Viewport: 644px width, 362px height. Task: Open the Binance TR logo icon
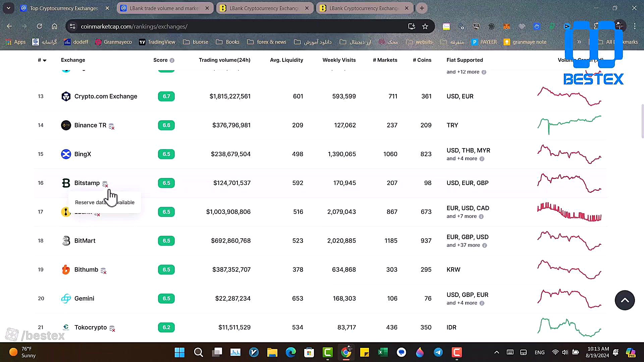pos(66,125)
